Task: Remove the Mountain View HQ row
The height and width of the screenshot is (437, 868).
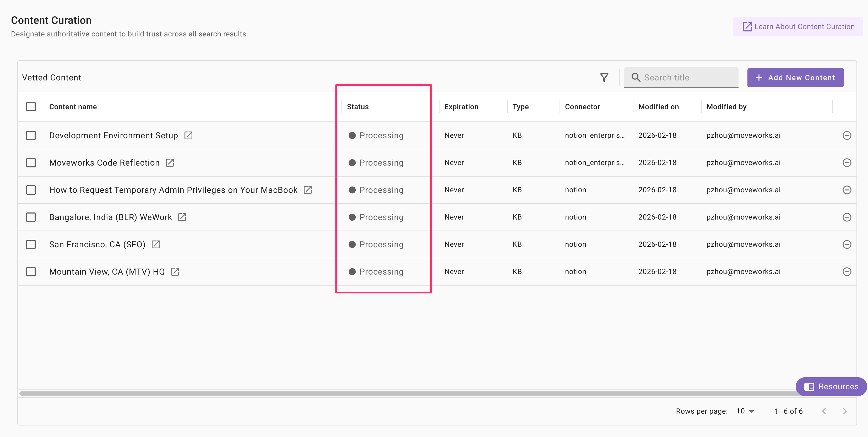Action: coord(847,272)
